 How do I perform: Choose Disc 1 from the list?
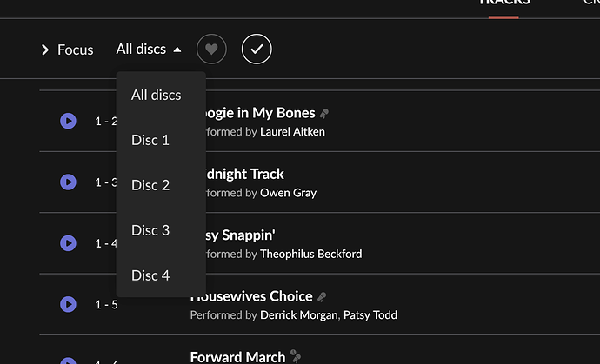(150, 140)
